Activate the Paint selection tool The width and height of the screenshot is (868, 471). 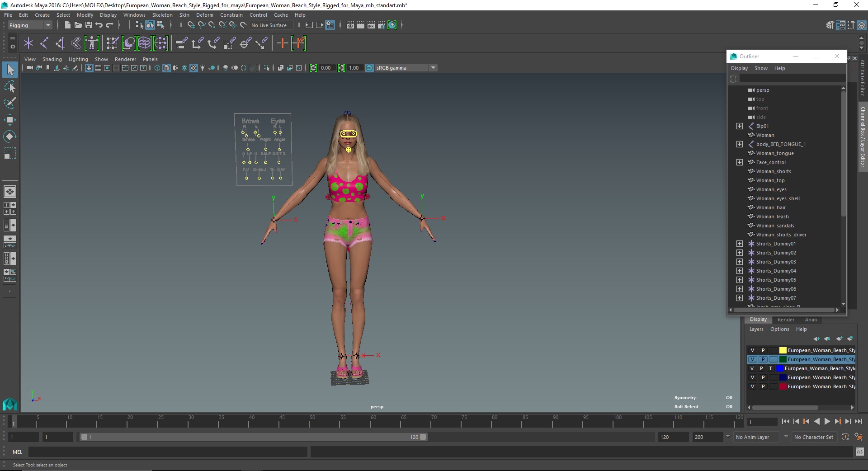[x=10, y=103]
